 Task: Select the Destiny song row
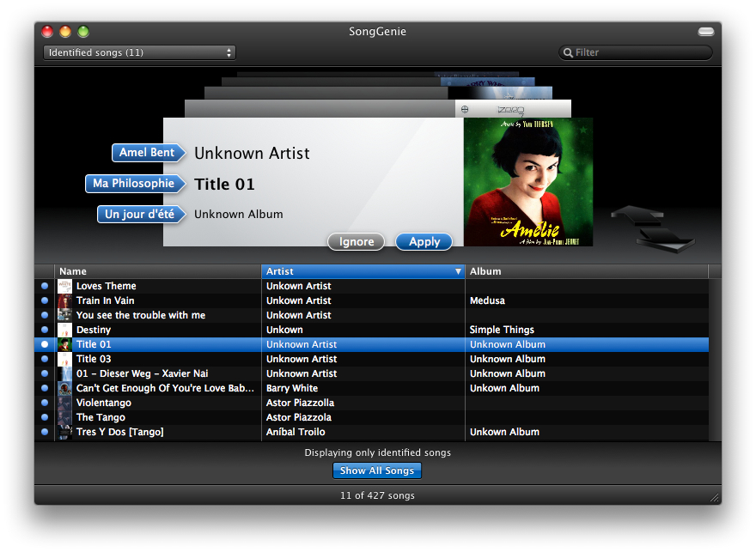pos(371,330)
